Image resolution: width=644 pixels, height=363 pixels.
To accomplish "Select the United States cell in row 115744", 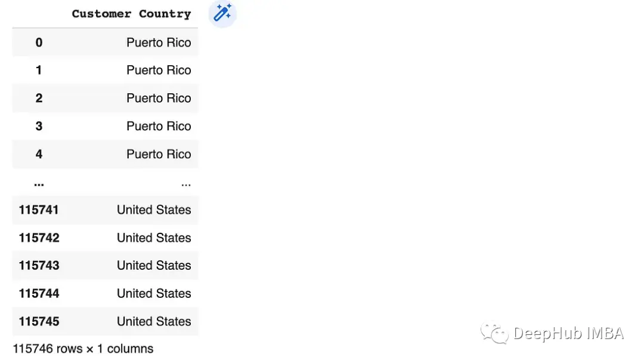I will (154, 293).
